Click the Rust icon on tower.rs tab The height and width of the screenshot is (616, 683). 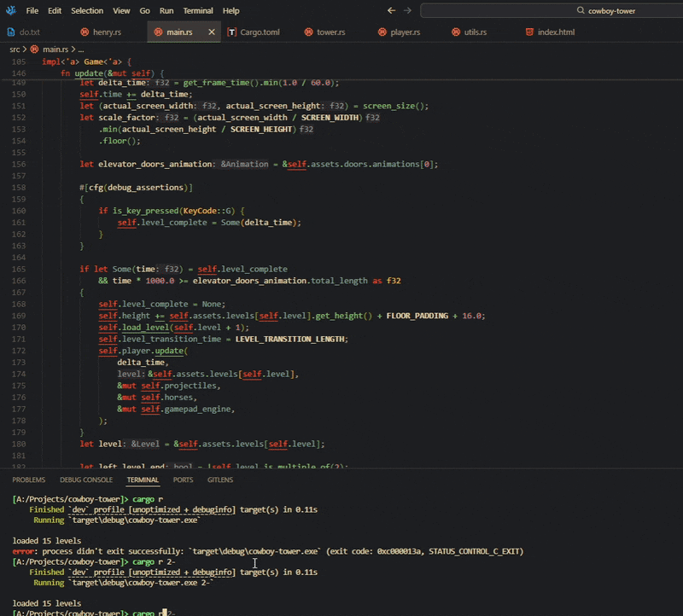point(307,32)
